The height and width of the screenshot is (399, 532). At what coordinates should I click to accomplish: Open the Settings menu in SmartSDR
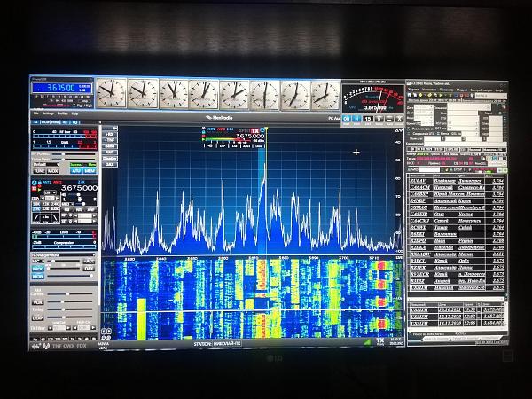coord(49,113)
